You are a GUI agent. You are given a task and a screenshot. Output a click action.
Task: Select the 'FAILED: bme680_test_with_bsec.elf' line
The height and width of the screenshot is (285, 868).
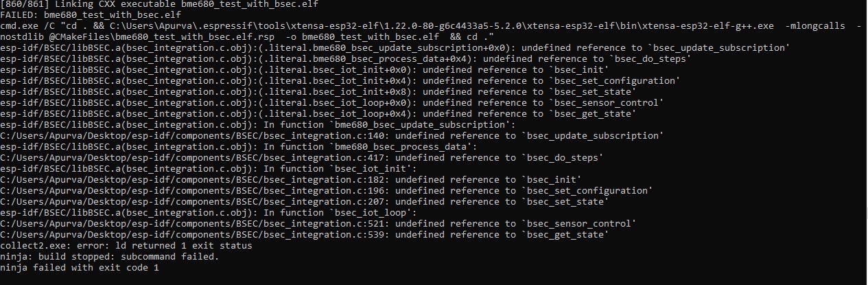(x=91, y=15)
